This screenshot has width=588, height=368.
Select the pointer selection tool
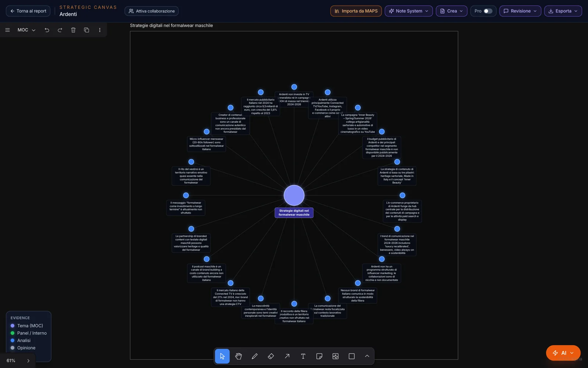click(x=222, y=356)
